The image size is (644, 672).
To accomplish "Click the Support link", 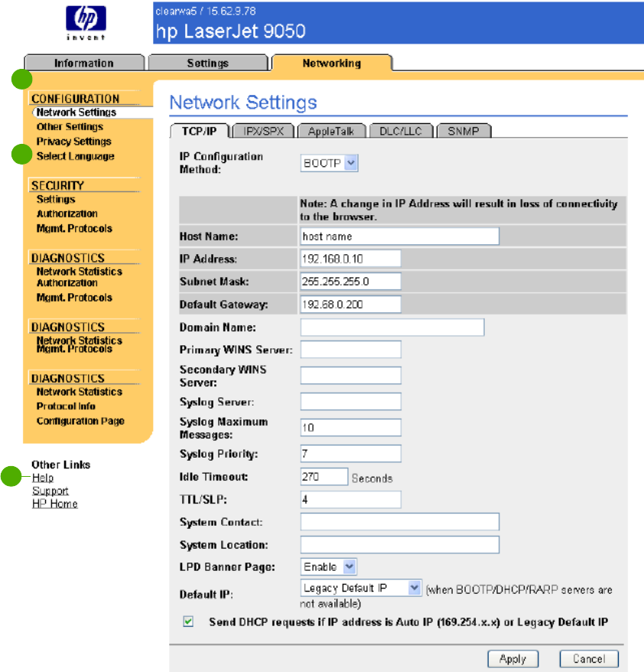I will 50,491.
